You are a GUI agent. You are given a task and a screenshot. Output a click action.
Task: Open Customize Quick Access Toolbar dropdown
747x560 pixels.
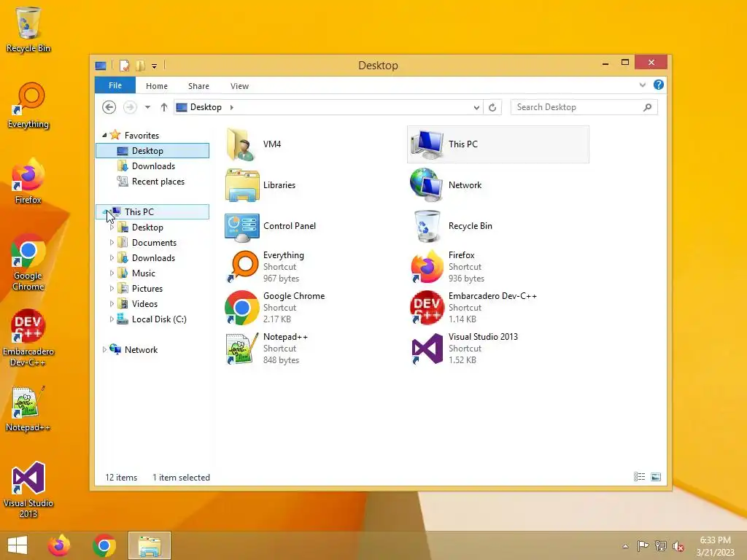[x=155, y=66]
